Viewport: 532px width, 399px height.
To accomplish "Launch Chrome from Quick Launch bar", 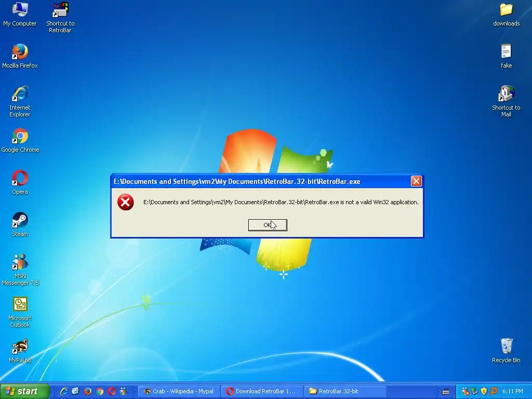I will pos(100,391).
